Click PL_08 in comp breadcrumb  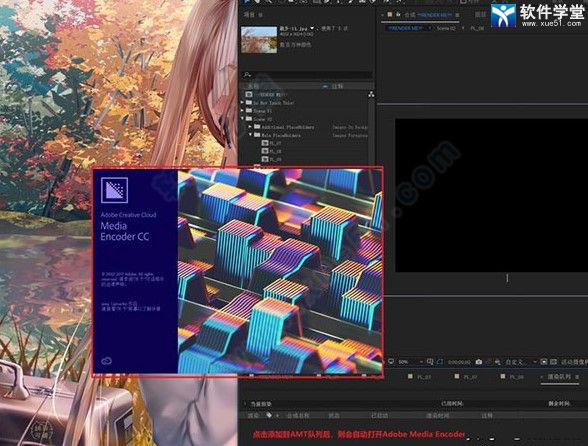click(x=477, y=28)
